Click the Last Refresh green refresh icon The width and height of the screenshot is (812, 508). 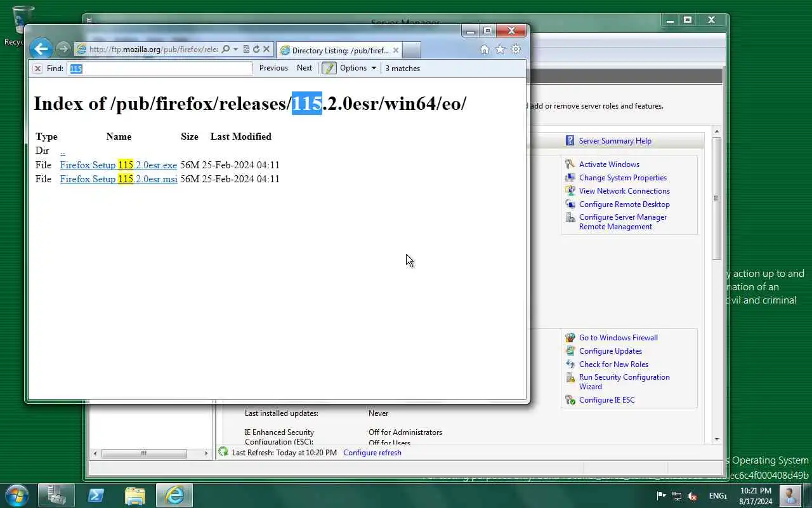pos(223,452)
